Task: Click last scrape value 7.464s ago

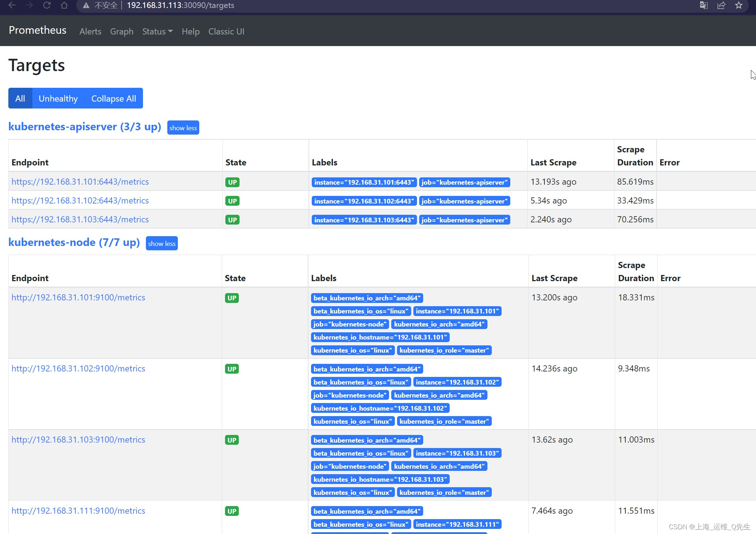Action: pos(552,511)
